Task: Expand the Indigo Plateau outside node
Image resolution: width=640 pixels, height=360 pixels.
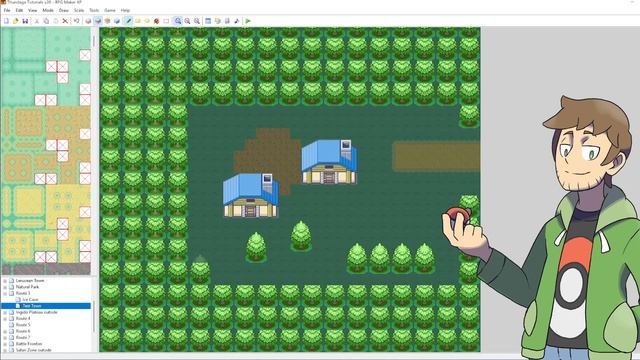Action: pyautogui.click(x=5, y=312)
